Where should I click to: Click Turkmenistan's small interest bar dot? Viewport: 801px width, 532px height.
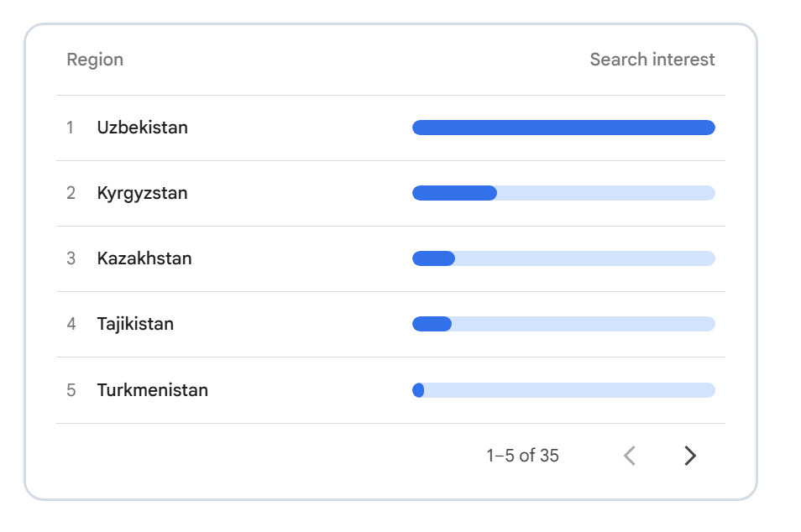(418, 390)
